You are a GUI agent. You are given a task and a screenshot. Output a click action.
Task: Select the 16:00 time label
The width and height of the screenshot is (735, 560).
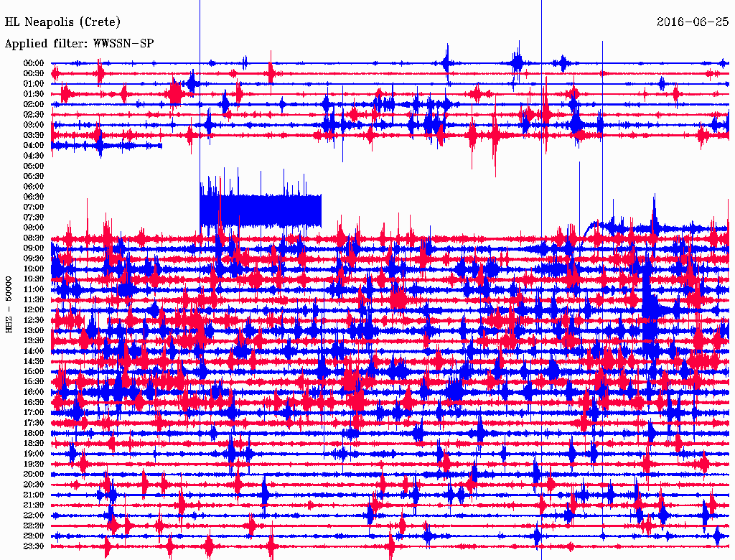[x=34, y=392]
